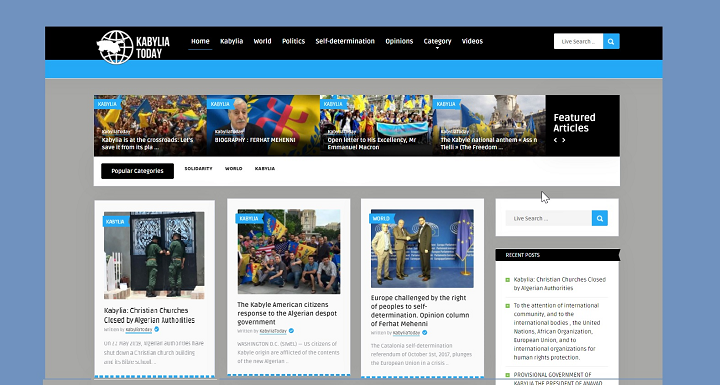The image size is (720, 385).
Task: Click KABYLIA tag on Ferhat Mehenni featured image
Action: click(x=219, y=104)
